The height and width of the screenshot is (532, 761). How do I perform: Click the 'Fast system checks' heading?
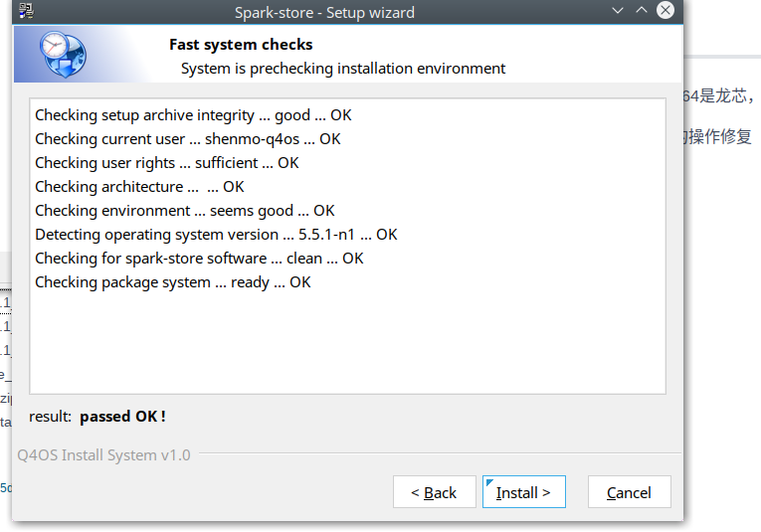click(241, 45)
